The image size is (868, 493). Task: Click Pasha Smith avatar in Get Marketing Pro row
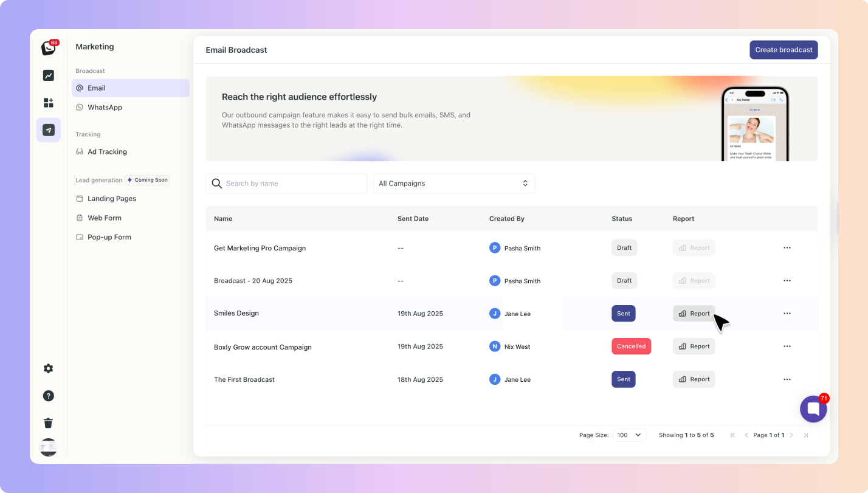495,248
